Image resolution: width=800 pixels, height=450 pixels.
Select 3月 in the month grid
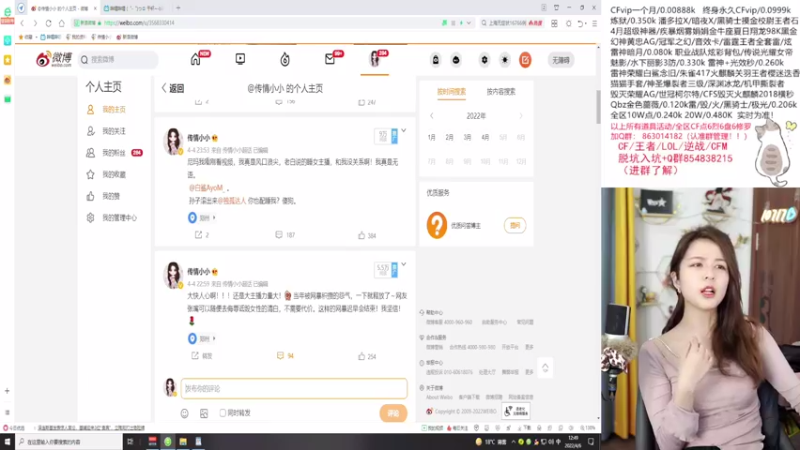pos(467,137)
